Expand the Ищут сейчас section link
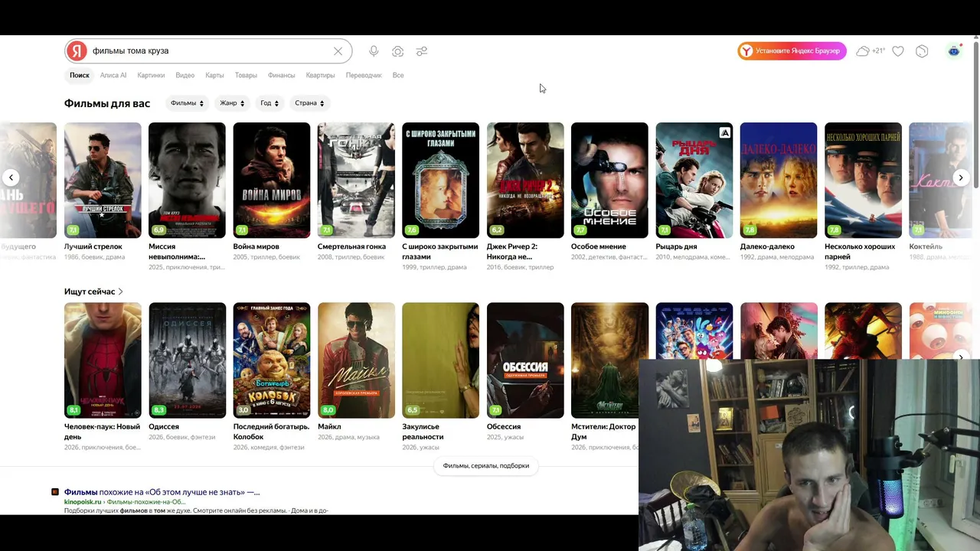This screenshot has height=551, width=980. [93, 292]
